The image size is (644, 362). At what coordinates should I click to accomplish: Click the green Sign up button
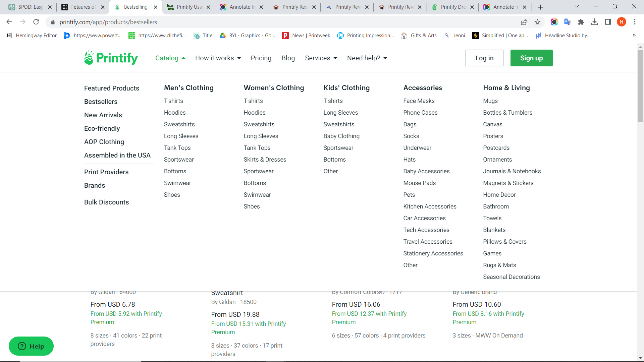pyautogui.click(x=531, y=58)
